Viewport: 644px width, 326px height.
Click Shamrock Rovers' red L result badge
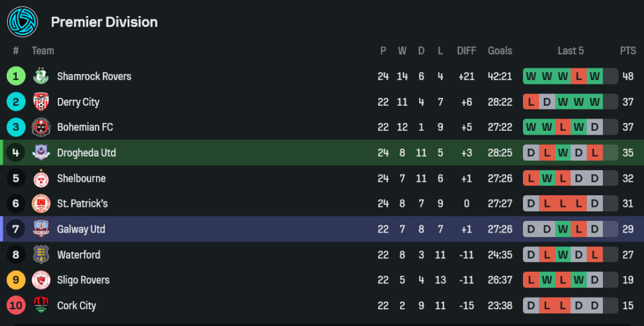(579, 76)
